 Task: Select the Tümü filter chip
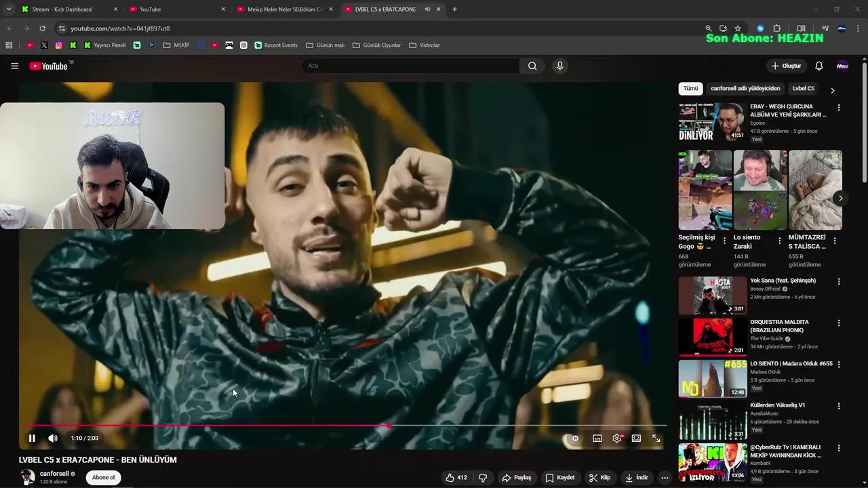[690, 89]
